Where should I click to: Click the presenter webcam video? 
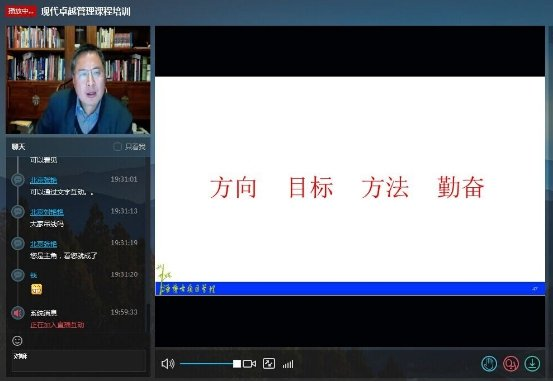(78, 80)
